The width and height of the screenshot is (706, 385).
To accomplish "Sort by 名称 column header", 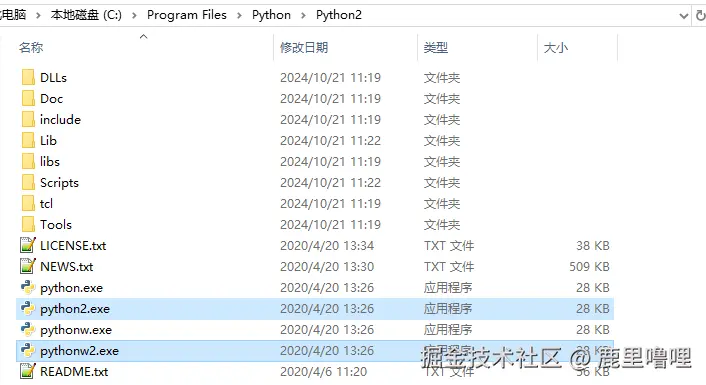I will coord(31,48).
